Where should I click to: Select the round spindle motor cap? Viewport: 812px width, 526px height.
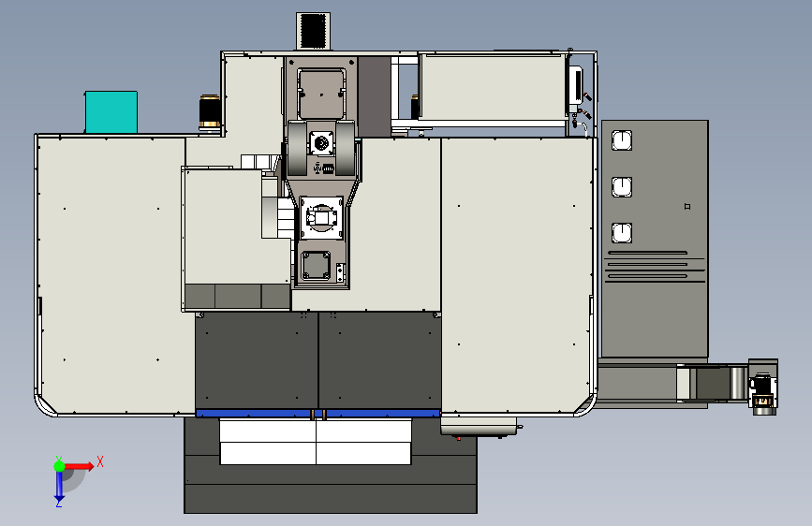click(321, 142)
